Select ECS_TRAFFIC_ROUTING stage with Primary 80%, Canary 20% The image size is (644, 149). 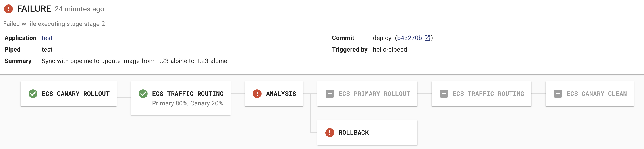(181, 98)
